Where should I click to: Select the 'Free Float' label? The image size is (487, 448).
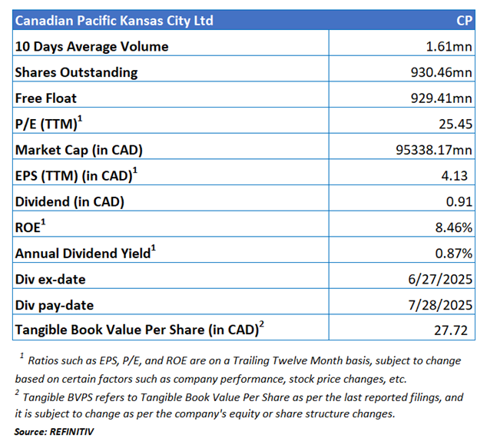45,98
